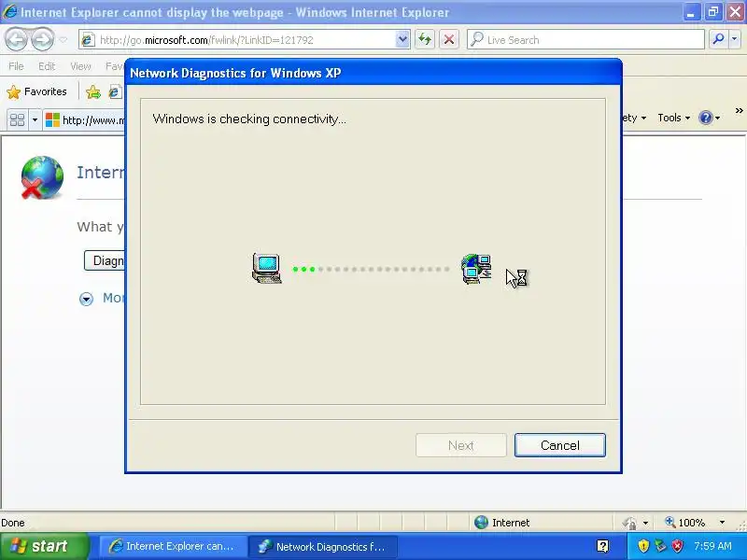Image resolution: width=747 pixels, height=560 pixels.
Task: Open the tab list dropdown arrow
Action: tap(35, 119)
